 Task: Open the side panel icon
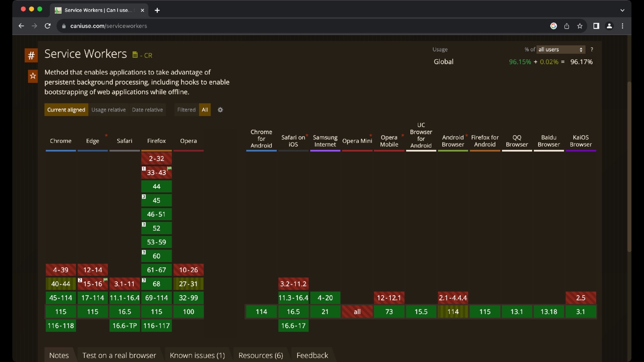[x=596, y=26]
